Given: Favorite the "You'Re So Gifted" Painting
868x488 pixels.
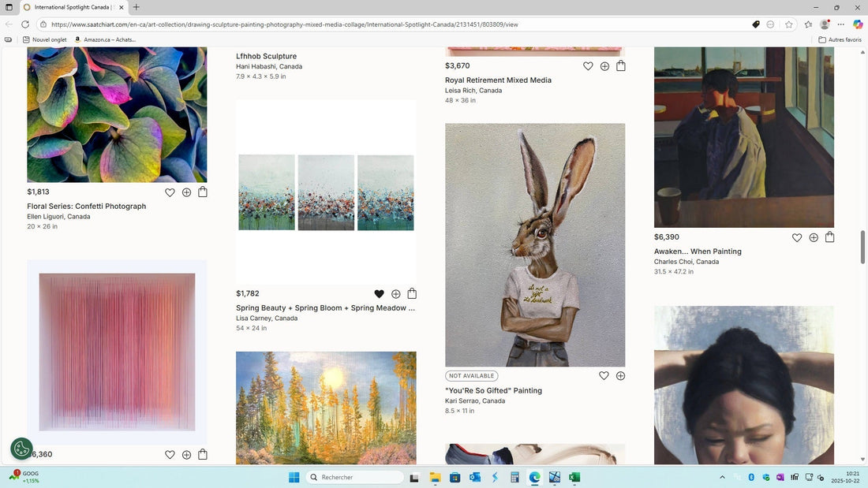Looking at the screenshot, I should [x=604, y=376].
